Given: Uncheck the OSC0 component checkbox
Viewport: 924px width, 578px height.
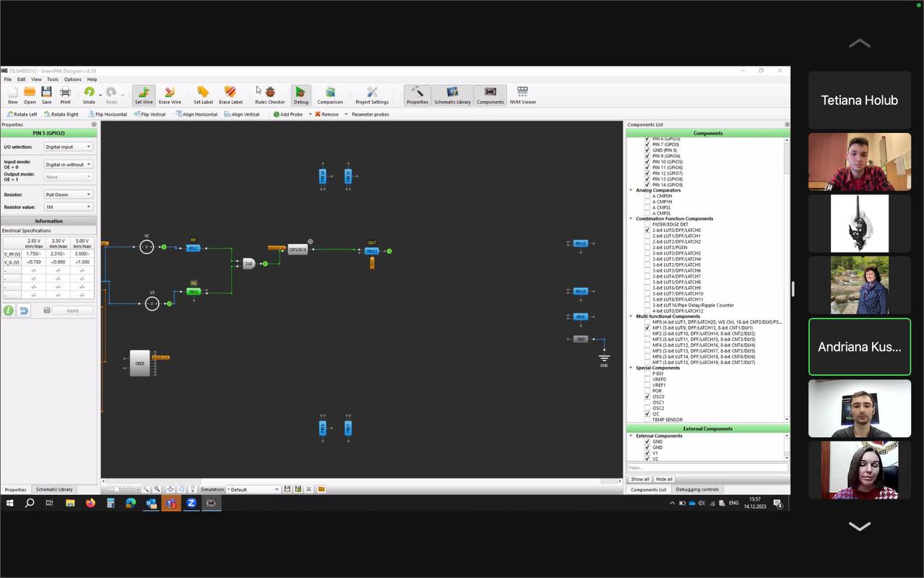Looking at the screenshot, I should click(648, 397).
